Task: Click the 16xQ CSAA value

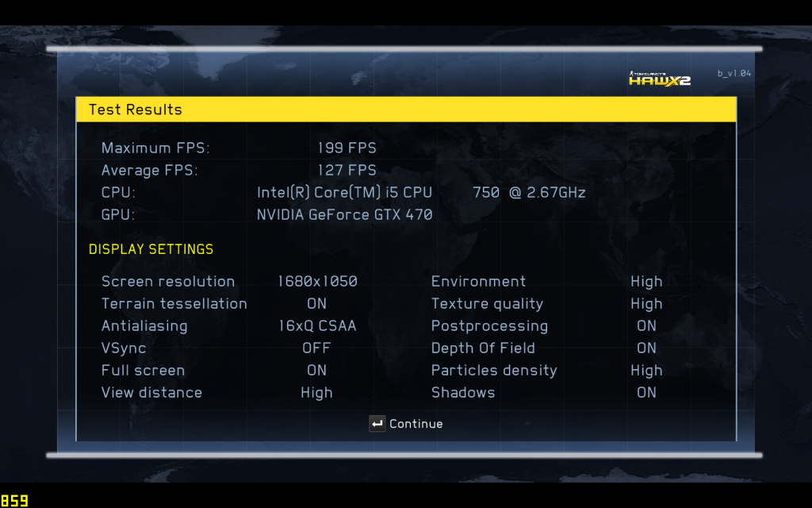Action: tap(317, 326)
